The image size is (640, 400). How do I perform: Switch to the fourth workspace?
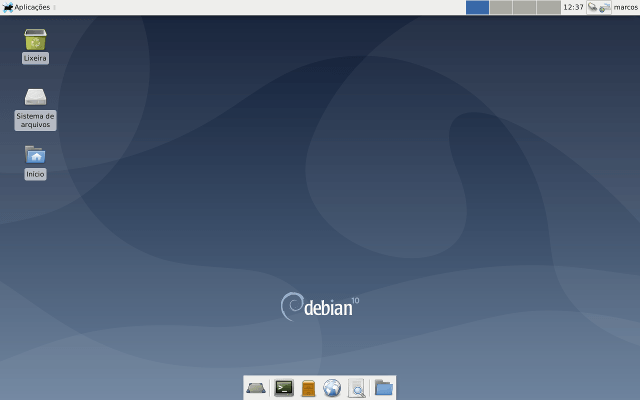coord(549,7)
